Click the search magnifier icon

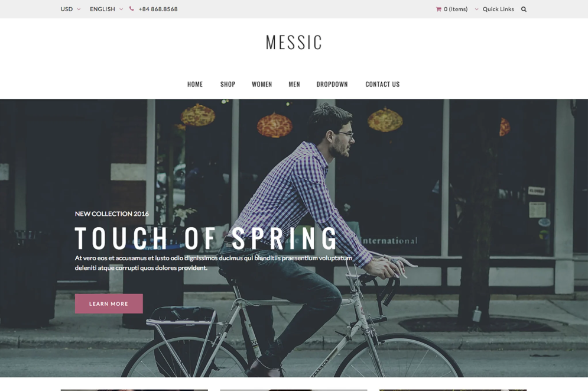click(524, 9)
